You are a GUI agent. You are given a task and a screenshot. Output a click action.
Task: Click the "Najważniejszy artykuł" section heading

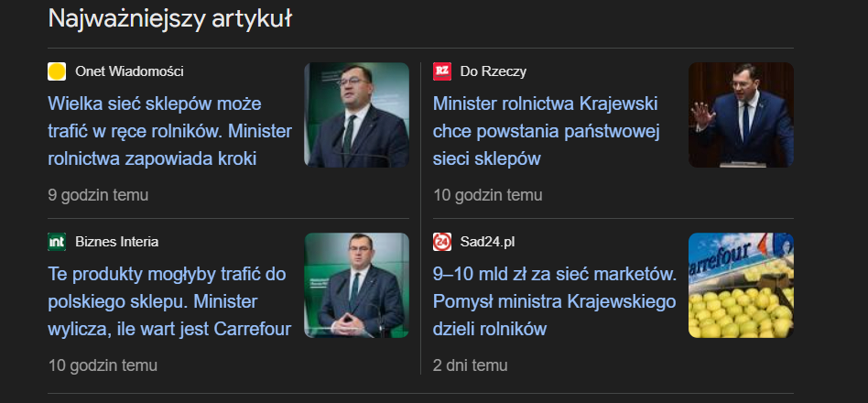coord(169,18)
